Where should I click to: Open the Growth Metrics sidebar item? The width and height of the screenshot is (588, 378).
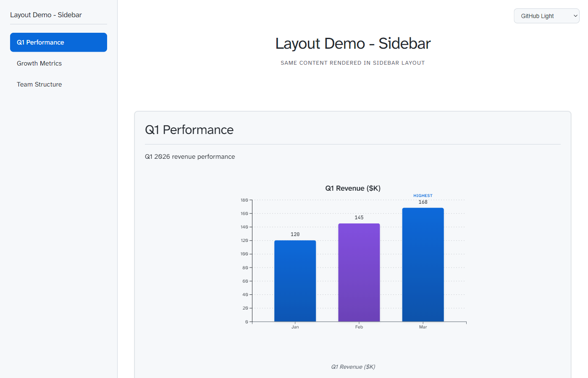coord(58,63)
